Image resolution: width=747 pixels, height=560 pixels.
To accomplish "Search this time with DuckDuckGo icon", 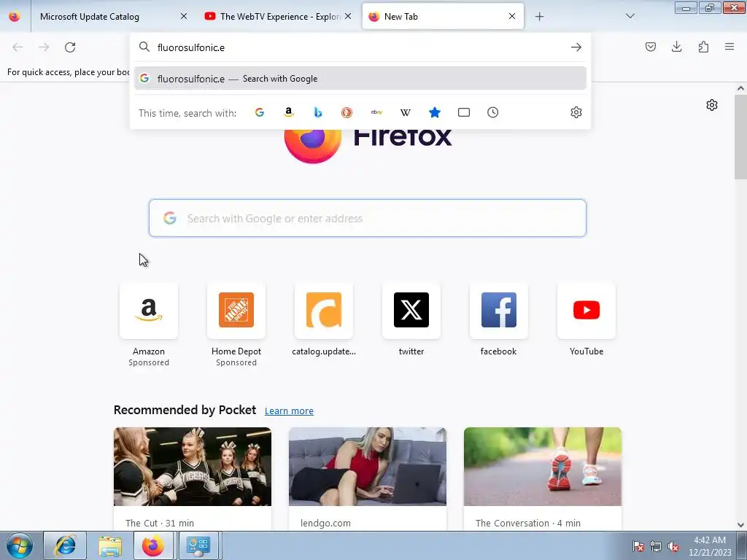I will point(347,112).
